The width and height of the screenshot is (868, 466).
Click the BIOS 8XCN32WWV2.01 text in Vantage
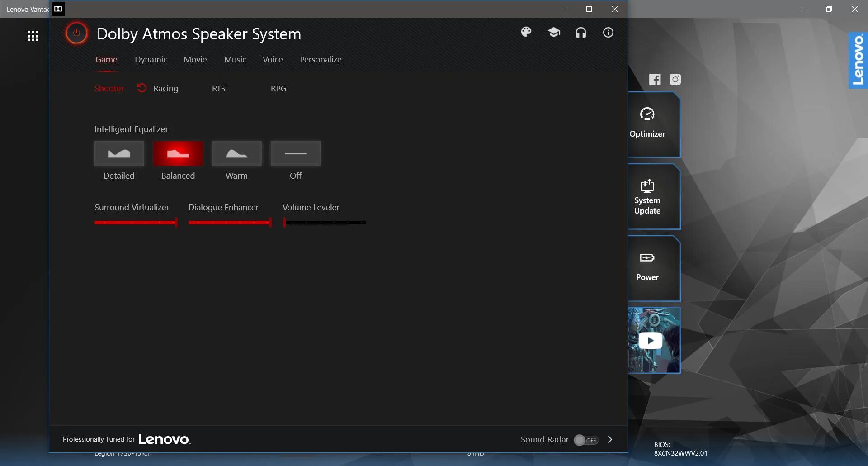680,449
